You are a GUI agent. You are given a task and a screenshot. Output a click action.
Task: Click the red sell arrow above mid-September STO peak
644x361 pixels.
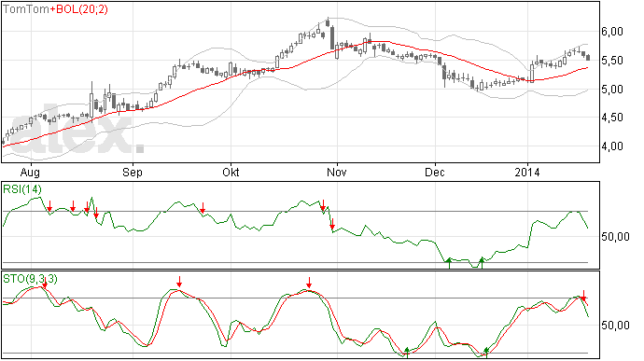(179, 282)
